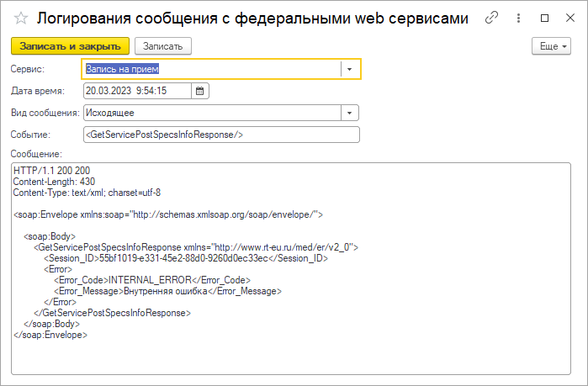The height and width of the screenshot is (386, 588).
Task: Click into the Дата время input field
Action: [x=138, y=91]
